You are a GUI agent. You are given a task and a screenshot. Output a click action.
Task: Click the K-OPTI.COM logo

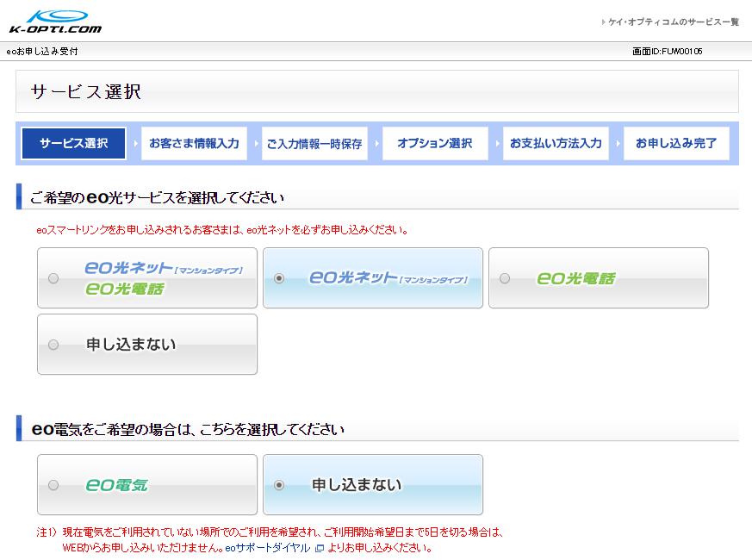(56, 22)
